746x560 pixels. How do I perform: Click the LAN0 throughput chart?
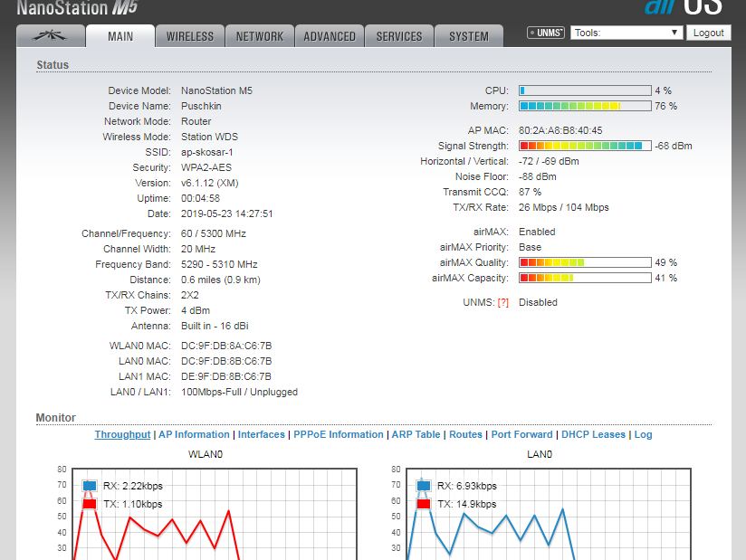pyautogui.click(x=548, y=514)
